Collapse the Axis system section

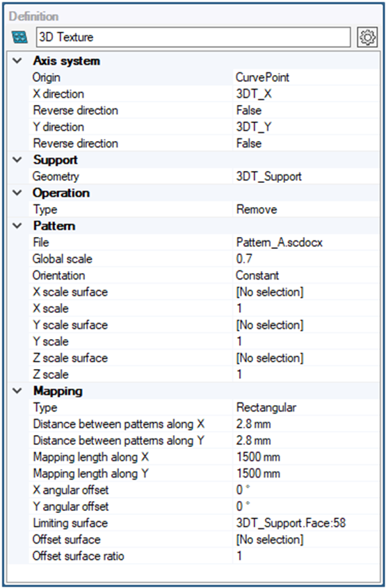(x=17, y=60)
